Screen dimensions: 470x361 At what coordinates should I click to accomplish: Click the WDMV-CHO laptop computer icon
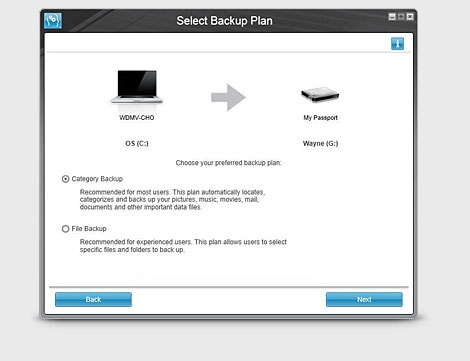pos(137,87)
